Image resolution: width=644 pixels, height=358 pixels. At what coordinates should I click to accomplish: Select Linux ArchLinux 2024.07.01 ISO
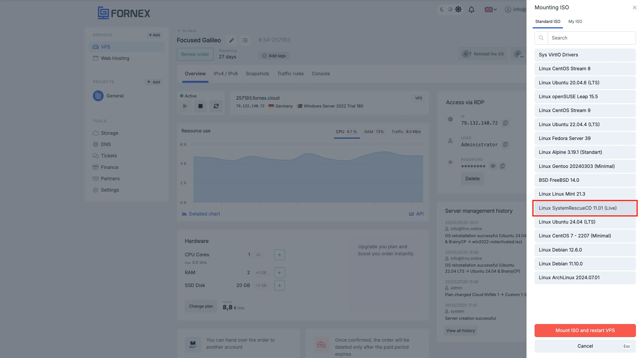(x=585, y=277)
